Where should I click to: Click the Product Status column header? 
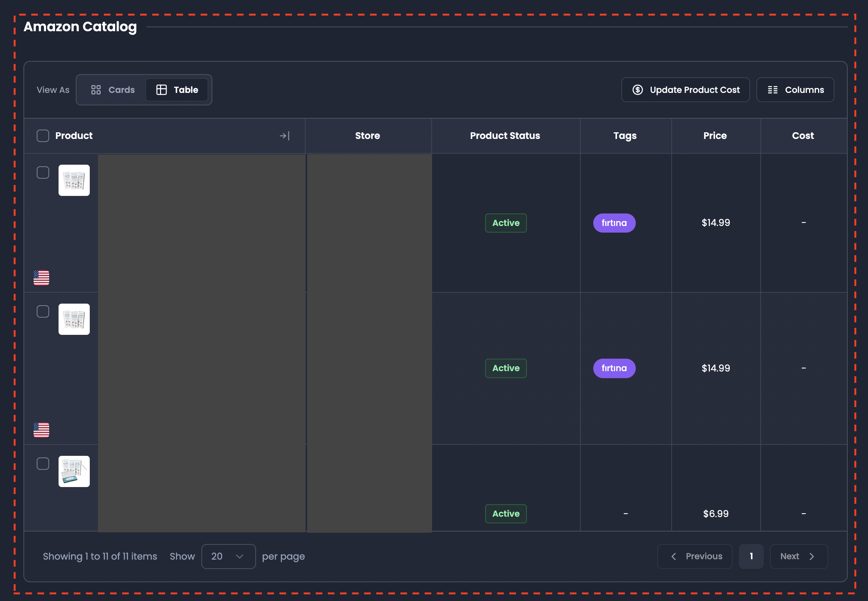[x=505, y=136]
